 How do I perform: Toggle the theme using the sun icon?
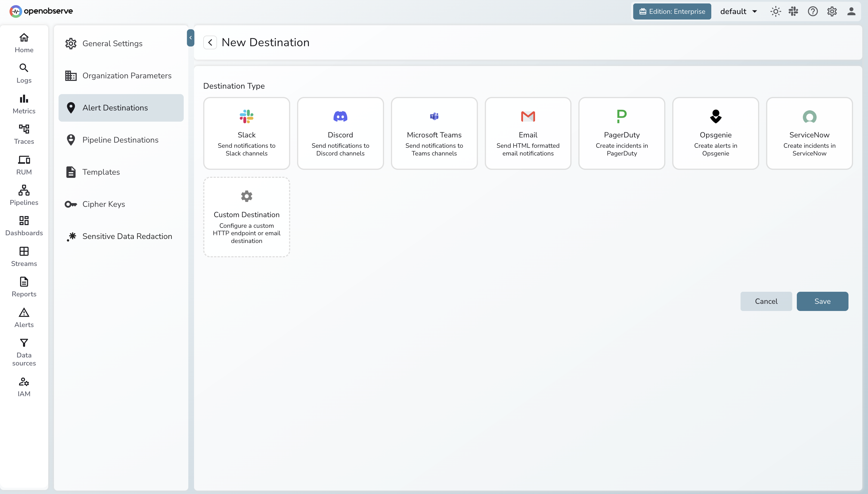click(775, 11)
